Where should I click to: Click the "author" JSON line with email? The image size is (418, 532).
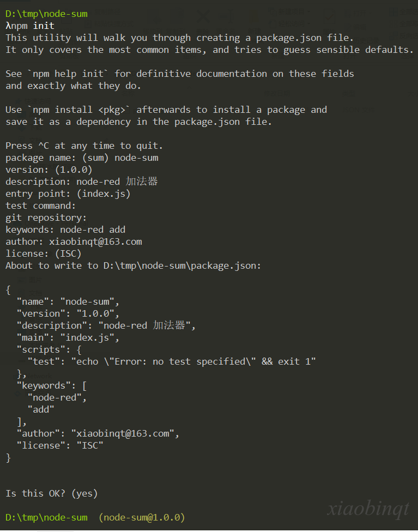98,433
